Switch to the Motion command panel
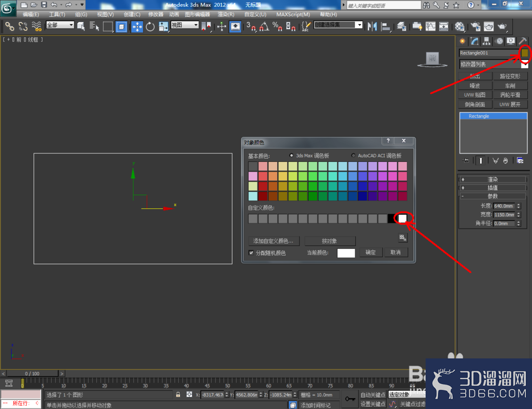Viewport: 532px width, 409px height. 499,42
